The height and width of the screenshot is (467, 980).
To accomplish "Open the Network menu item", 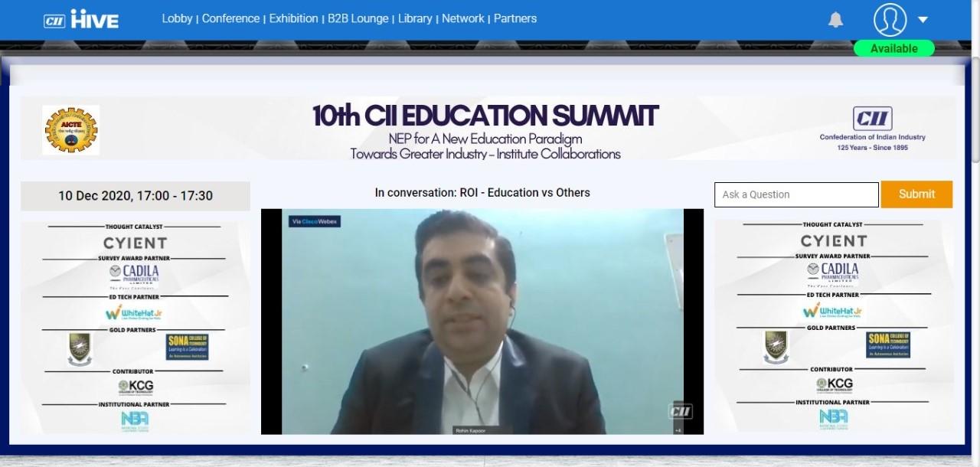I will pos(463,18).
